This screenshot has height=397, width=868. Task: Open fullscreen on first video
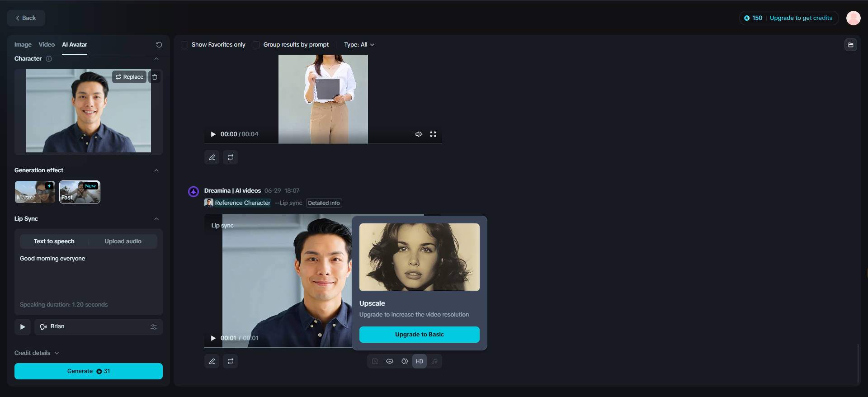433,134
